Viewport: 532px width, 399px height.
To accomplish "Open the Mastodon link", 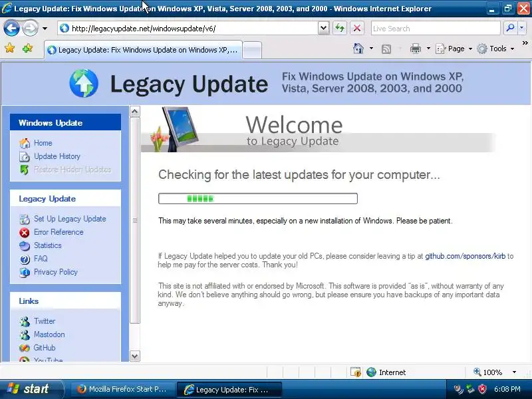I will coord(49,334).
